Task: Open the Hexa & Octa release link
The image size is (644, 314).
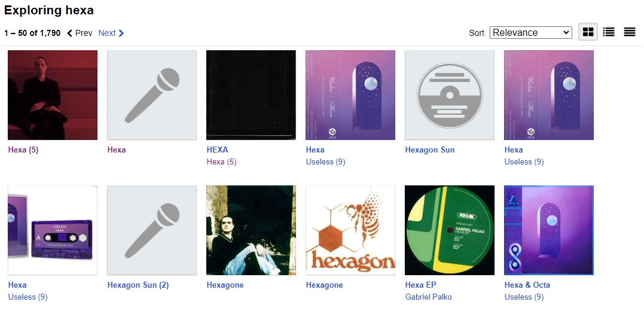Action: (x=527, y=285)
